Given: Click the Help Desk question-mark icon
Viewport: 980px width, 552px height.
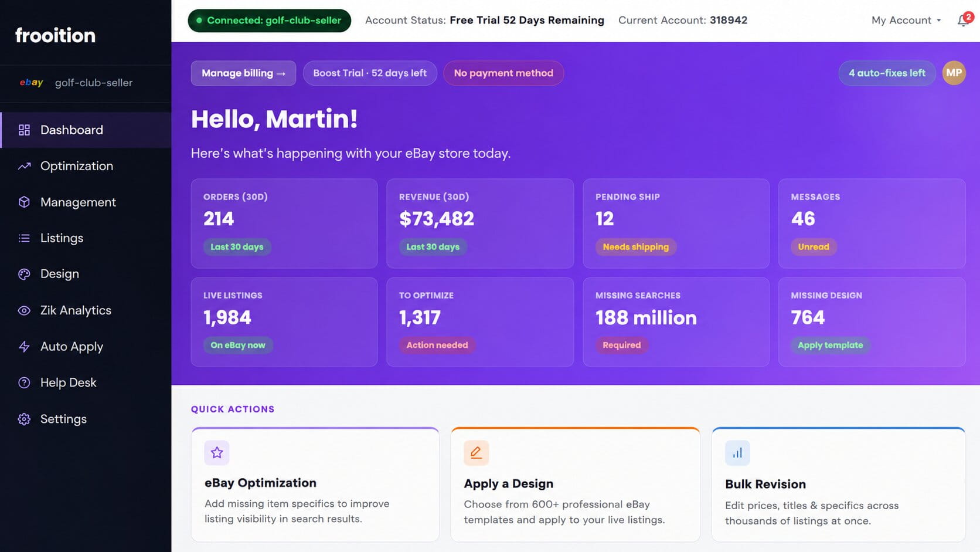Looking at the screenshot, I should click(x=24, y=382).
